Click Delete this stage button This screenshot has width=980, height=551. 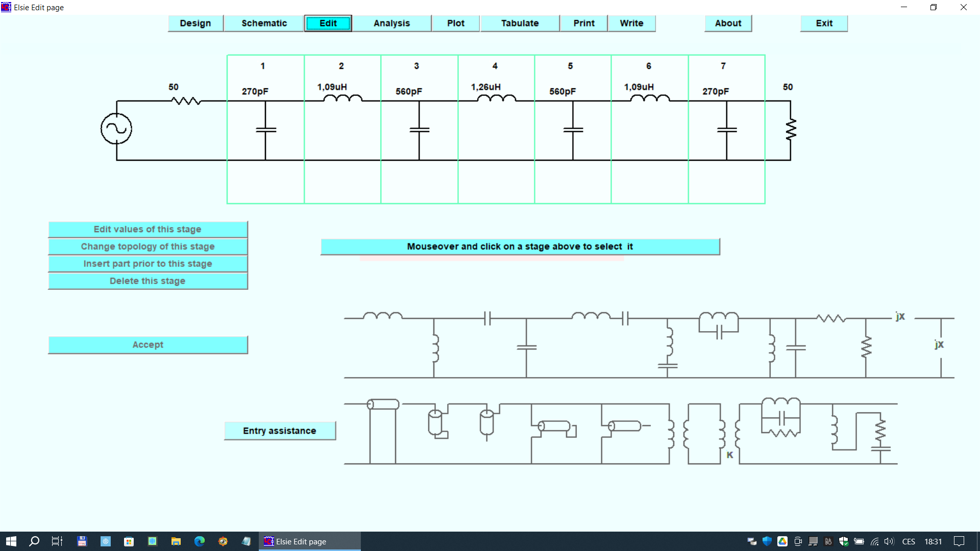[x=148, y=281]
